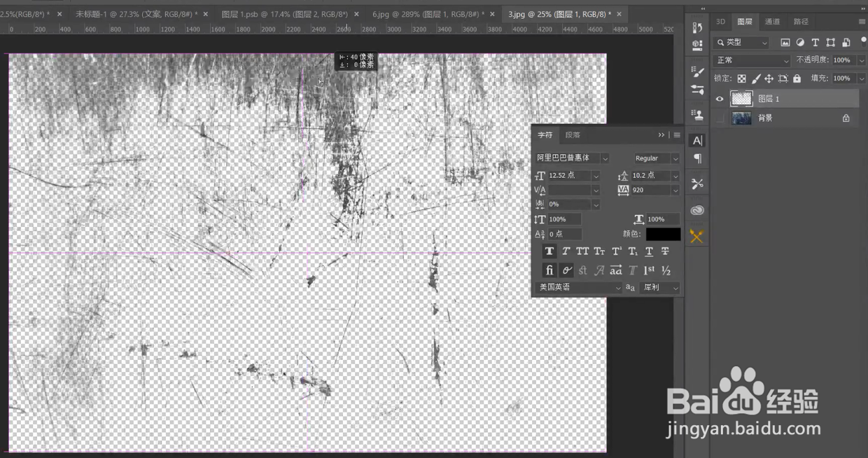Open the font size dropdown 12.52 点
868x458 pixels.
tap(596, 176)
